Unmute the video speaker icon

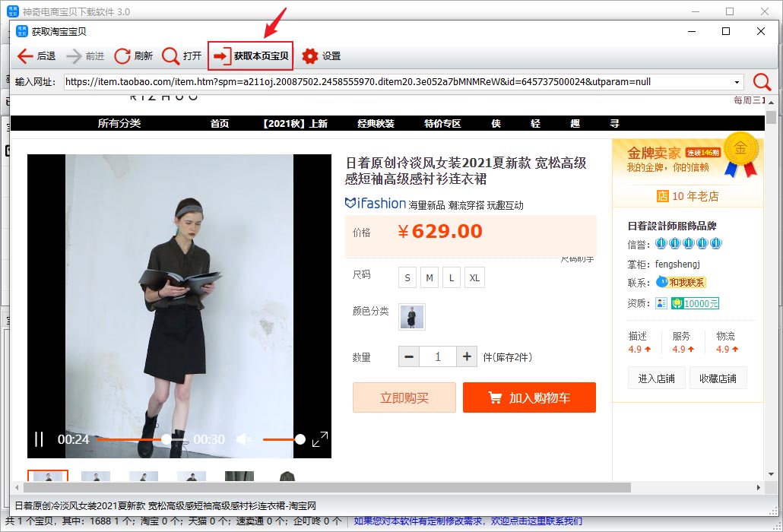[243, 439]
